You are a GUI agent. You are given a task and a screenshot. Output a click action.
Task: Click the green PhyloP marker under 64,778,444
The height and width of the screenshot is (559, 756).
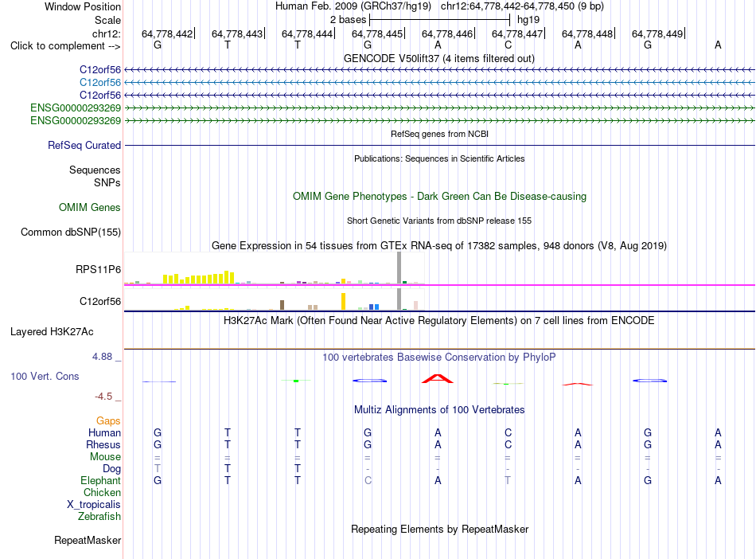[x=296, y=381]
